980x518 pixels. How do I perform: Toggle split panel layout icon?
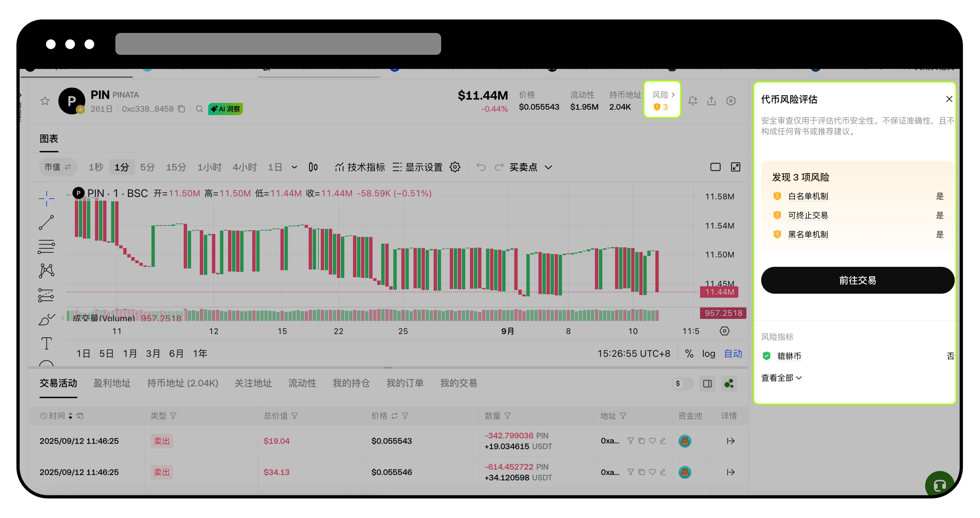707,383
